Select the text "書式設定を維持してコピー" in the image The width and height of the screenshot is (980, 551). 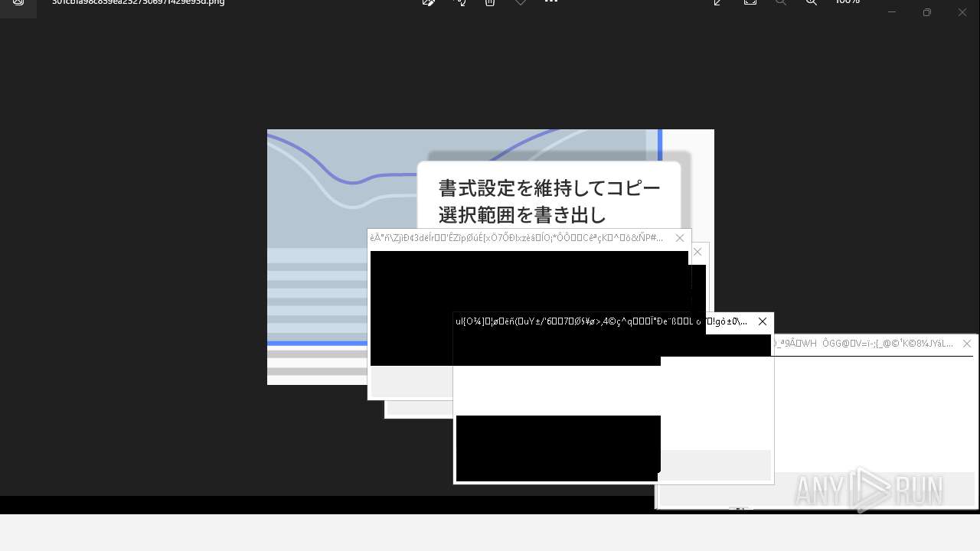click(549, 188)
